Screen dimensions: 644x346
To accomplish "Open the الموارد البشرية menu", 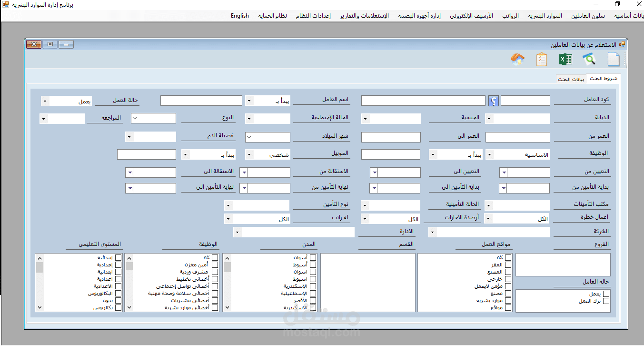I will (x=545, y=16).
